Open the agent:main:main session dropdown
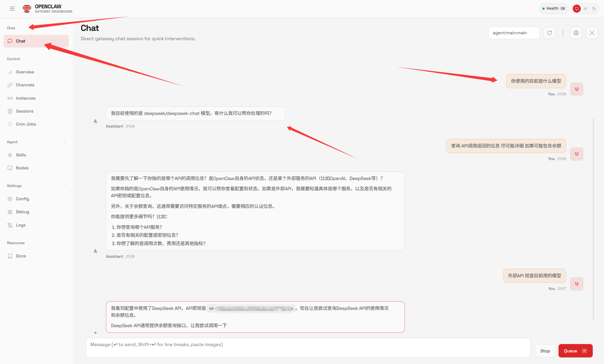The image size is (604, 364). click(514, 33)
